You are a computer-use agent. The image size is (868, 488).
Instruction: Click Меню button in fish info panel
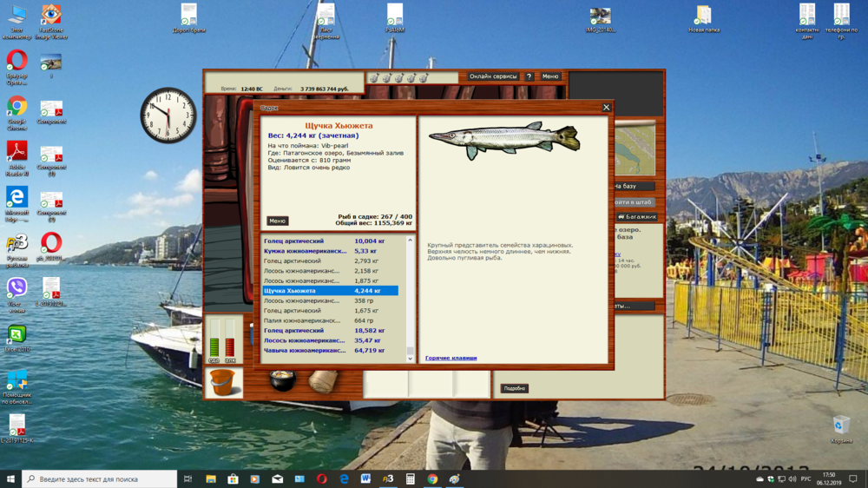[277, 221]
